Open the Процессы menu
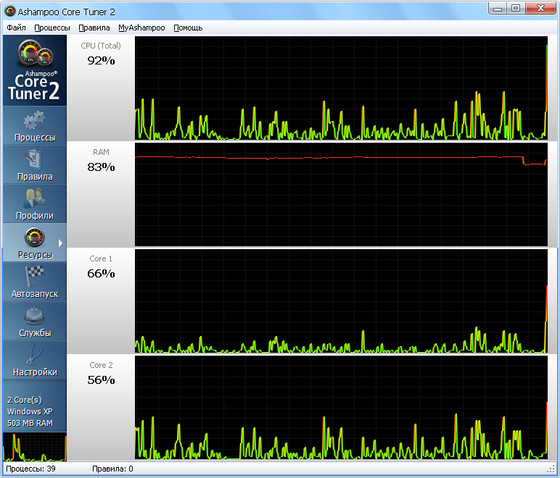This screenshot has height=478, width=560. pyautogui.click(x=52, y=28)
